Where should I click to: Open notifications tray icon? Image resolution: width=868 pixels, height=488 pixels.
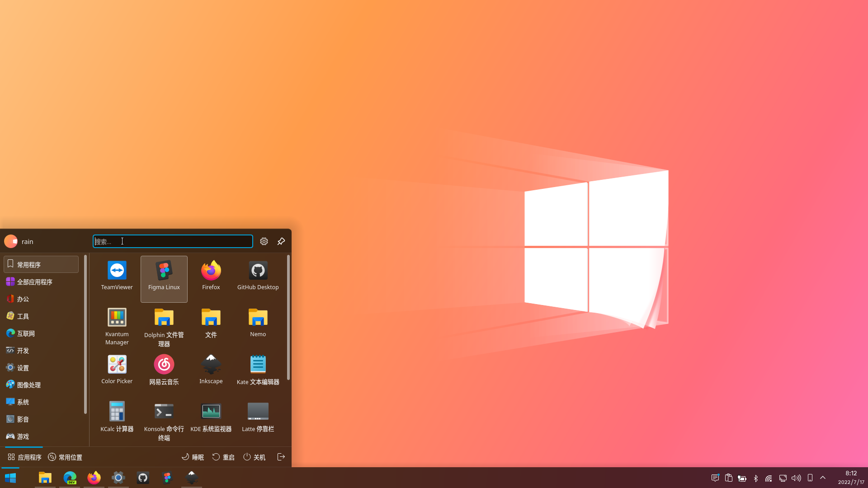coord(715,478)
